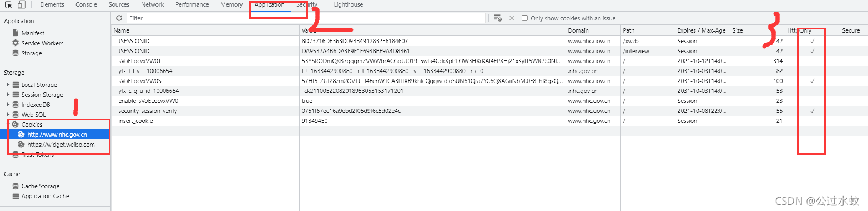The image size is (868, 211).
Task: Select Cache Storage item
Action: (x=40, y=186)
